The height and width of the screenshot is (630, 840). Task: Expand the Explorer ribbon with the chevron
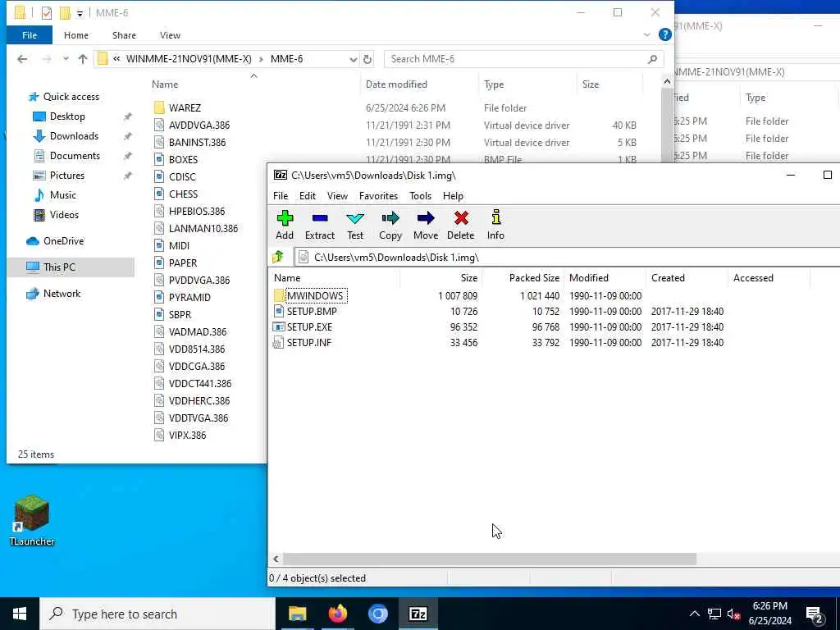(646, 34)
